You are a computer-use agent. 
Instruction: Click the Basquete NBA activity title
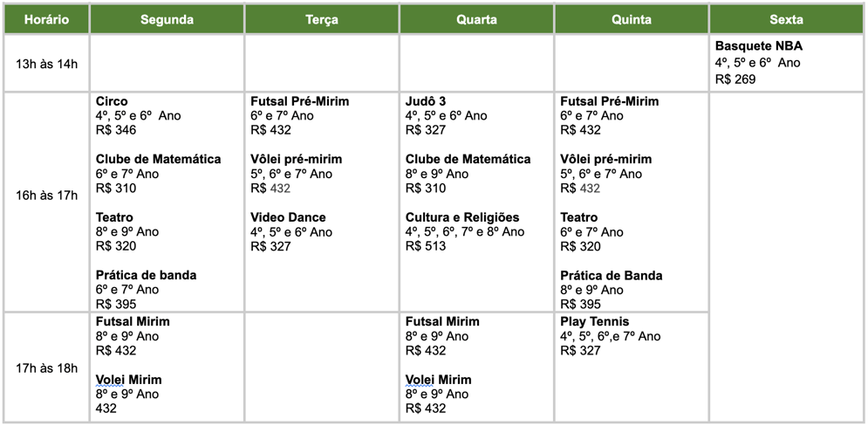point(758,47)
